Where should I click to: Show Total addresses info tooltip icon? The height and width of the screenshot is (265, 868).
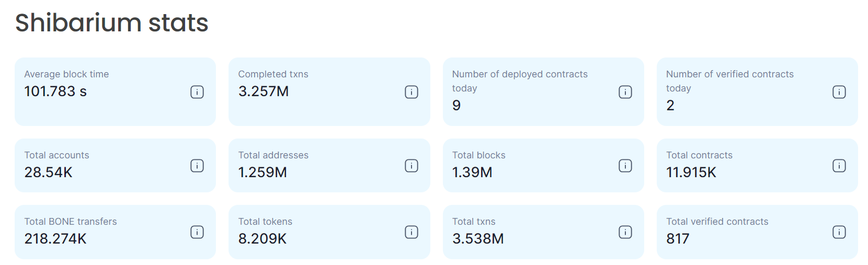click(412, 166)
